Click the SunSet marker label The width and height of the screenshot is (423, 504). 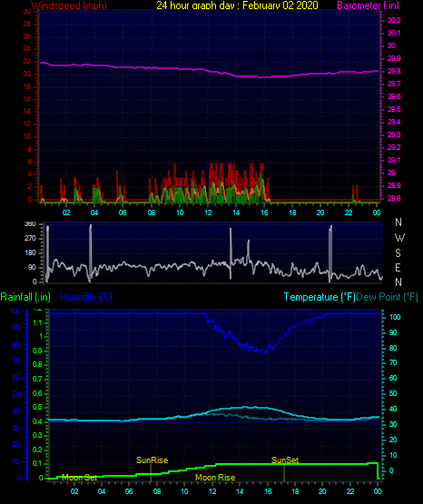pyautogui.click(x=285, y=460)
